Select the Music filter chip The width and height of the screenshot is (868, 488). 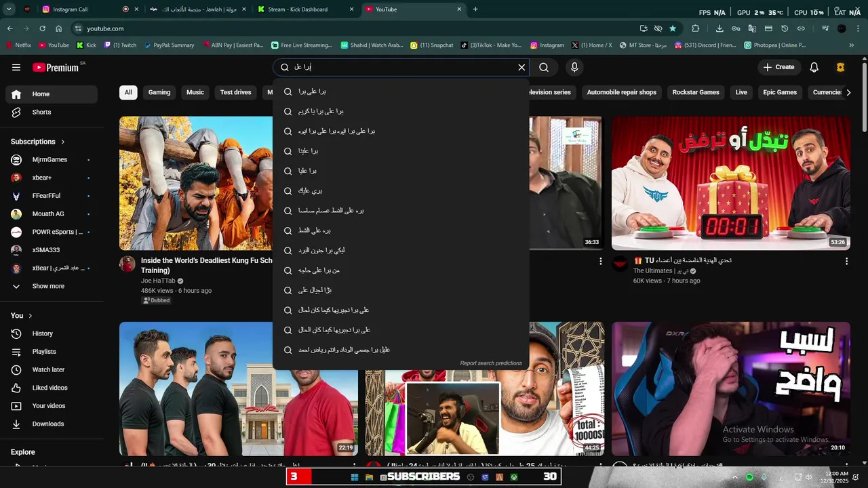195,92
